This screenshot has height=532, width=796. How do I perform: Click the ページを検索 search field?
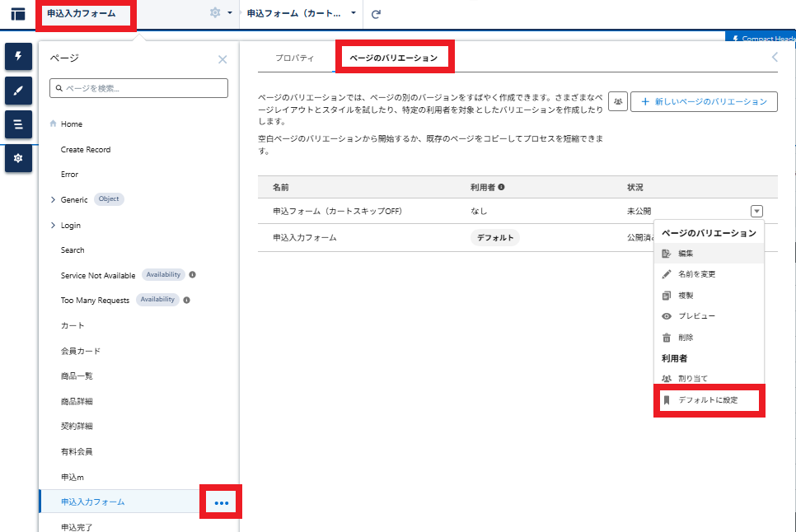138,88
